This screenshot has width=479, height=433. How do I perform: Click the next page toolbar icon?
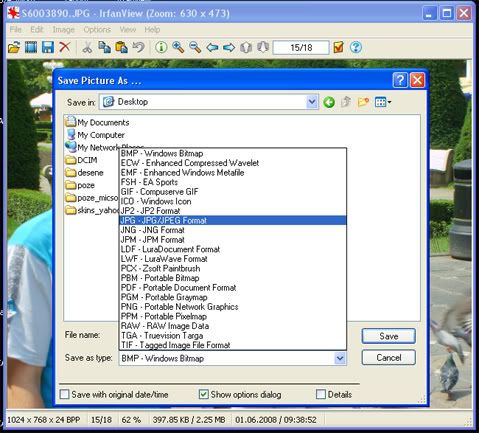(263, 47)
